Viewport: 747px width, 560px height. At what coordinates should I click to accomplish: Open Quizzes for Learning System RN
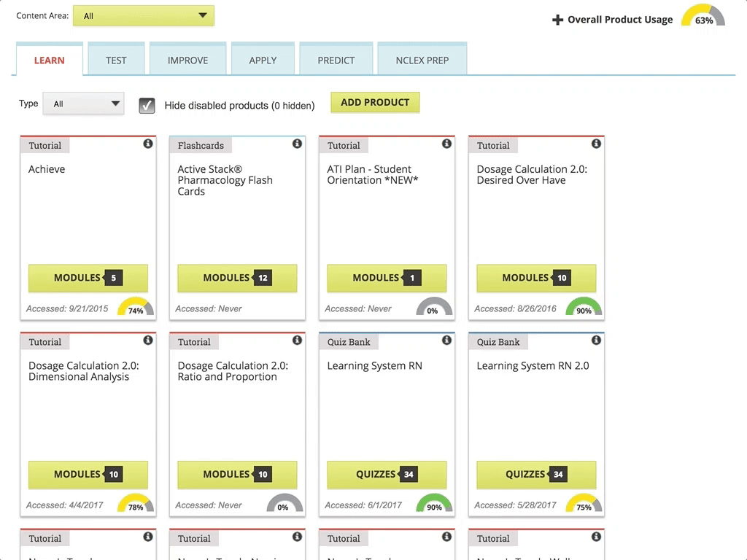click(x=387, y=474)
